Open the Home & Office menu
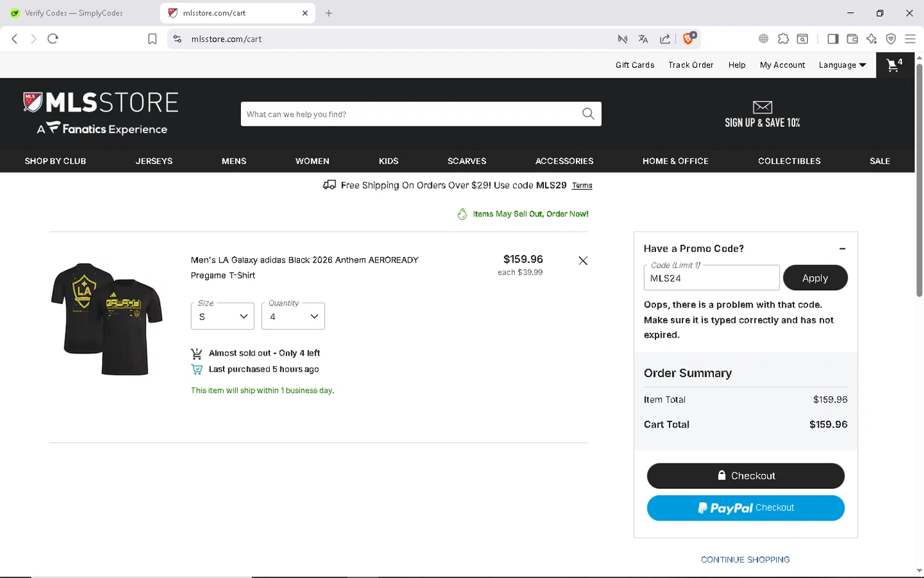 click(676, 161)
